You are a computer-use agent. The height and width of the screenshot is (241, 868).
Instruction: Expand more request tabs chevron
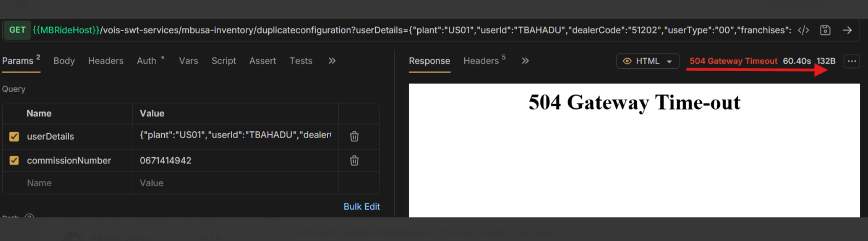(332, 61)
